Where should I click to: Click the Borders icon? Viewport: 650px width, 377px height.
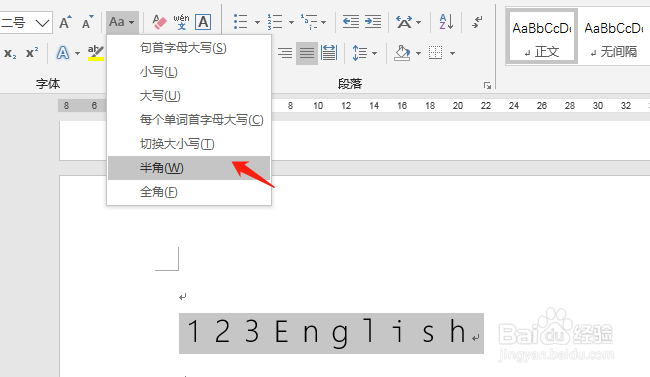point(436,53)
